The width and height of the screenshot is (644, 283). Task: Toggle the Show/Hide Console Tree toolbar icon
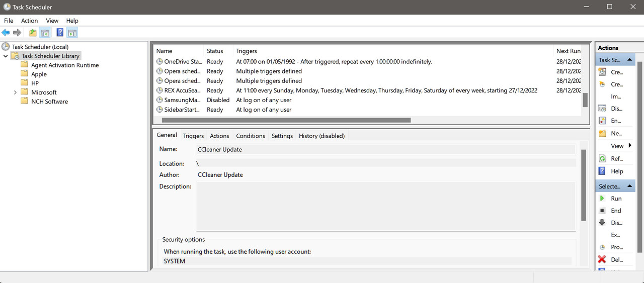[x=45, y=33]
